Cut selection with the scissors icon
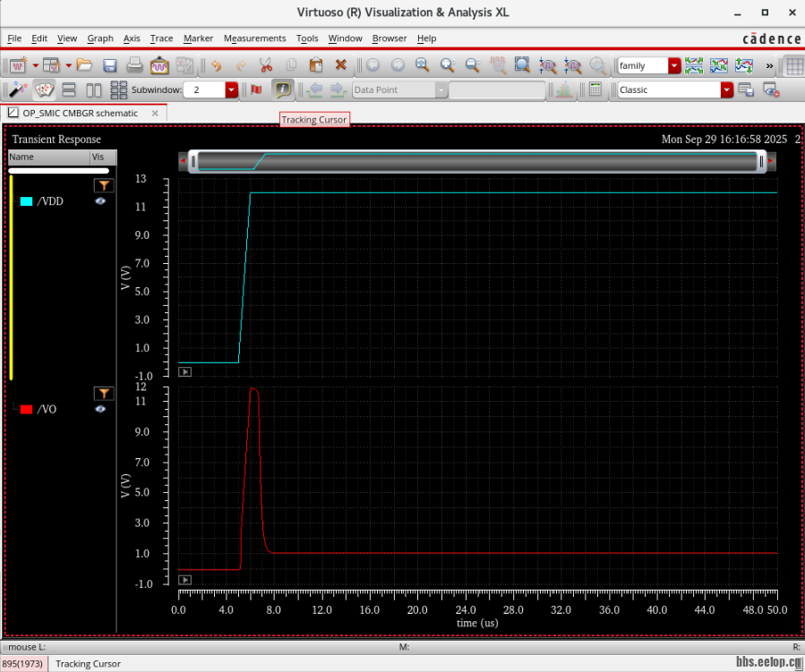The height and width of the screenshot is (672, 805). coord(266,65)
